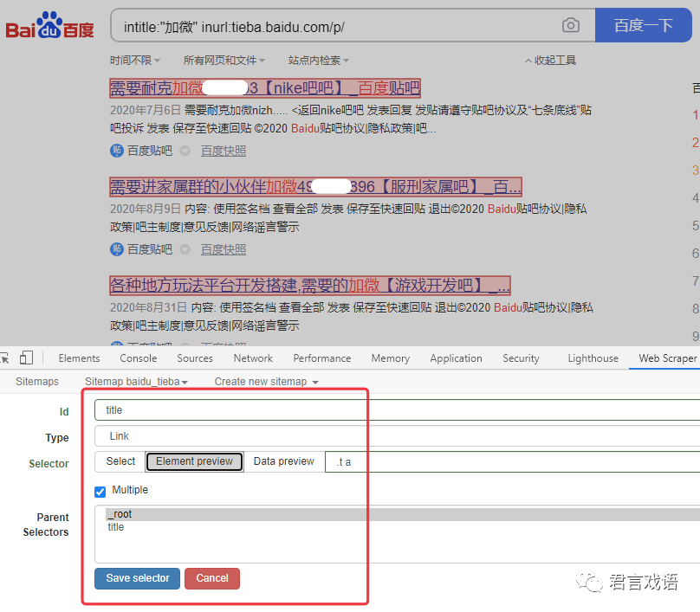The height and width of the screenshot is (612, 700).
Task: Open verification badge dropdown under the nike result
Action: pyautogui.click(x=185, y=151)
